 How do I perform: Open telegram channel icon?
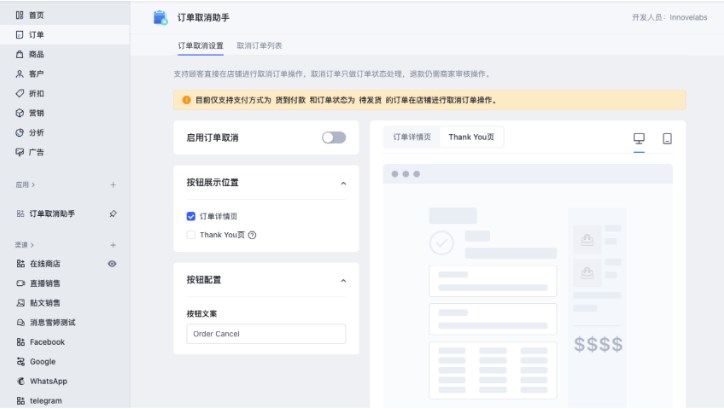pyautogui.click(x=21, y=401)
